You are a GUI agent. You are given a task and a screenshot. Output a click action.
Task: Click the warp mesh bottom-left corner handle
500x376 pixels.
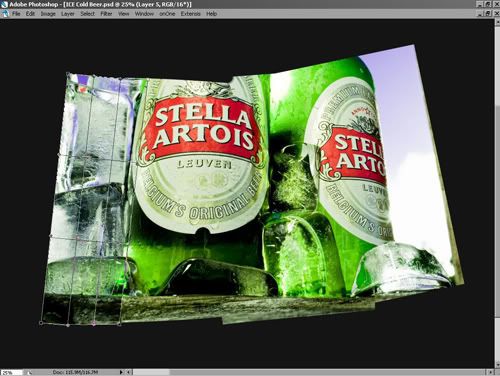(41, 323)
